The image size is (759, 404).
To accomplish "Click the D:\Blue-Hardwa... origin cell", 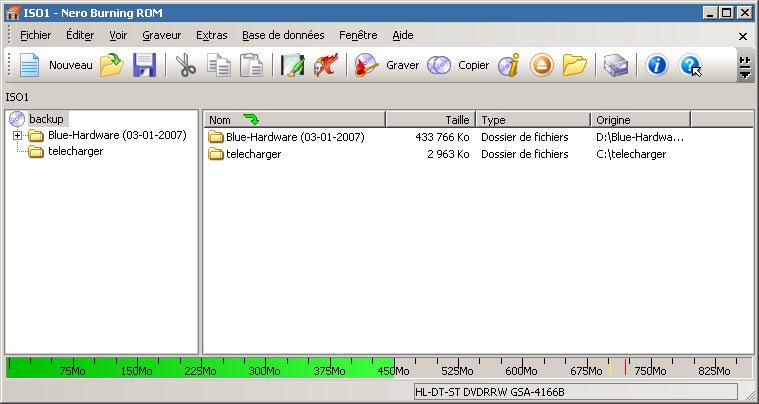I will pyautogui.click(x=640, y=137).
